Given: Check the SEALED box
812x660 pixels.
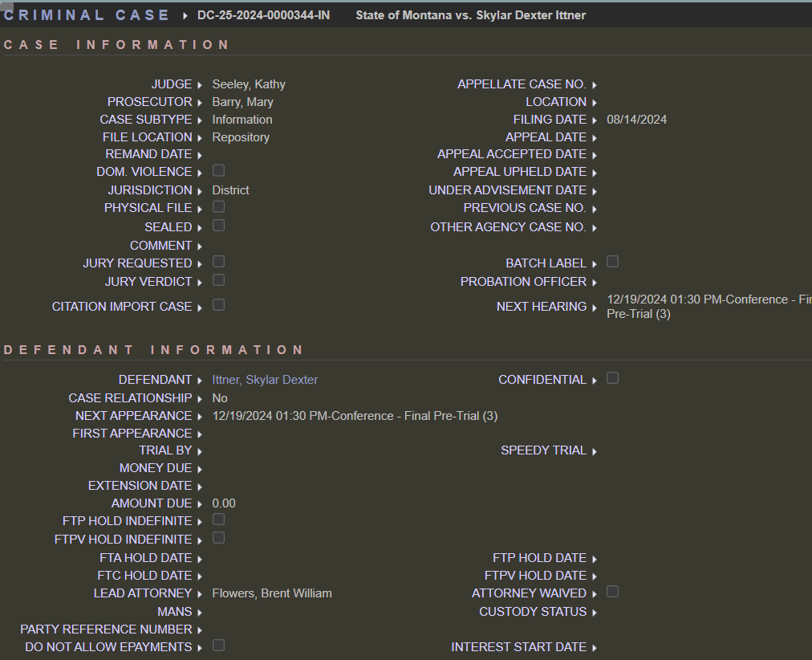Looking at the screenshot, I should click(x=218, y=226).
